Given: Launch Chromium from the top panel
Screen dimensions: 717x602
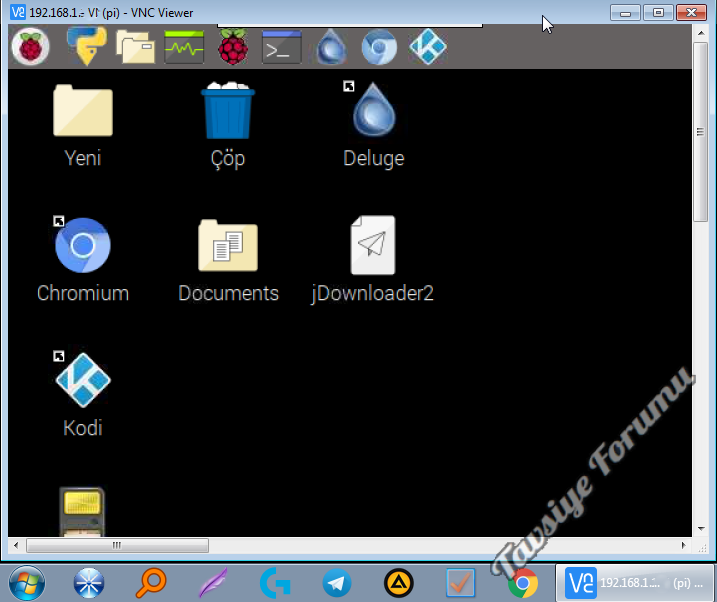Looking at the screenshot, I should click(x=379, y=47).
